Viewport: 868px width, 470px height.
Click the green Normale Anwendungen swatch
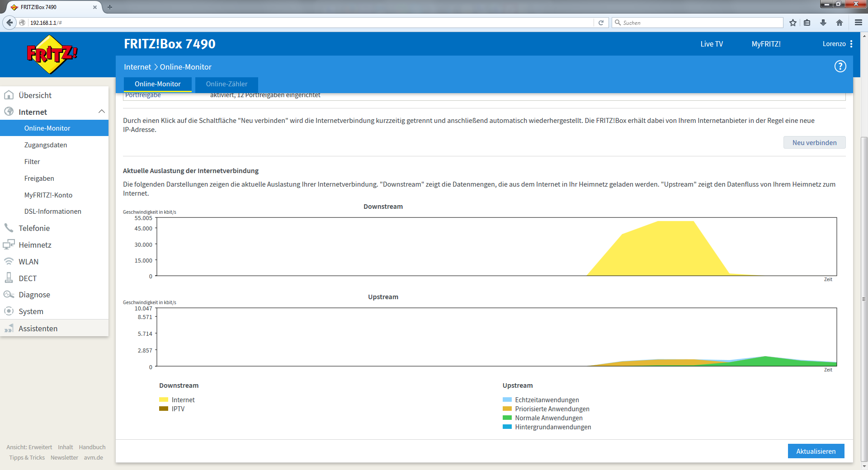(507, 418)
